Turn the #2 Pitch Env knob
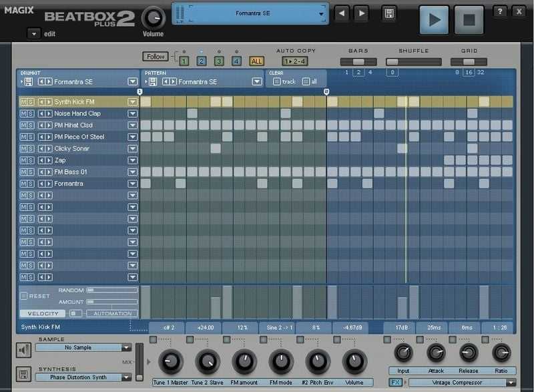 coord(318,362)
